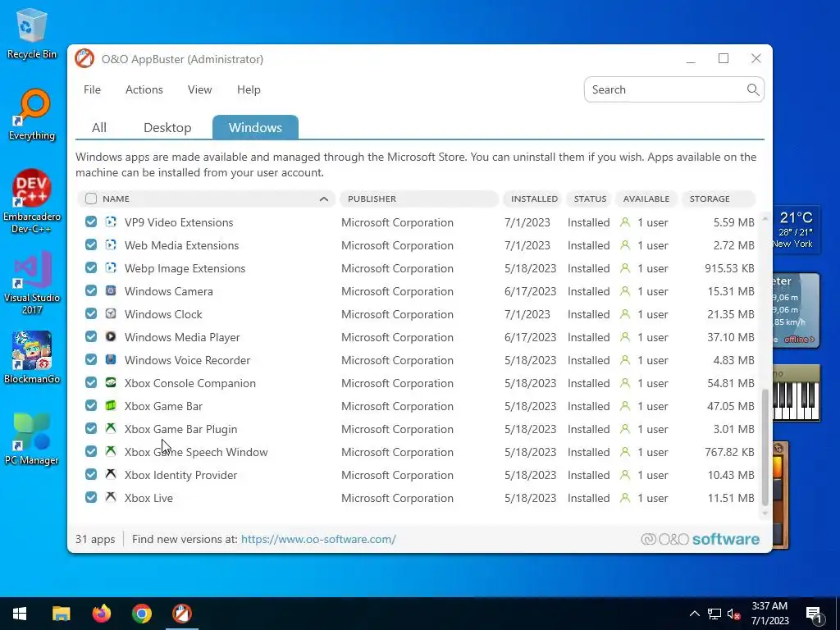Sort by the STORAGE column header
This screenshot has width=840, height=630.
pos(719,199)
